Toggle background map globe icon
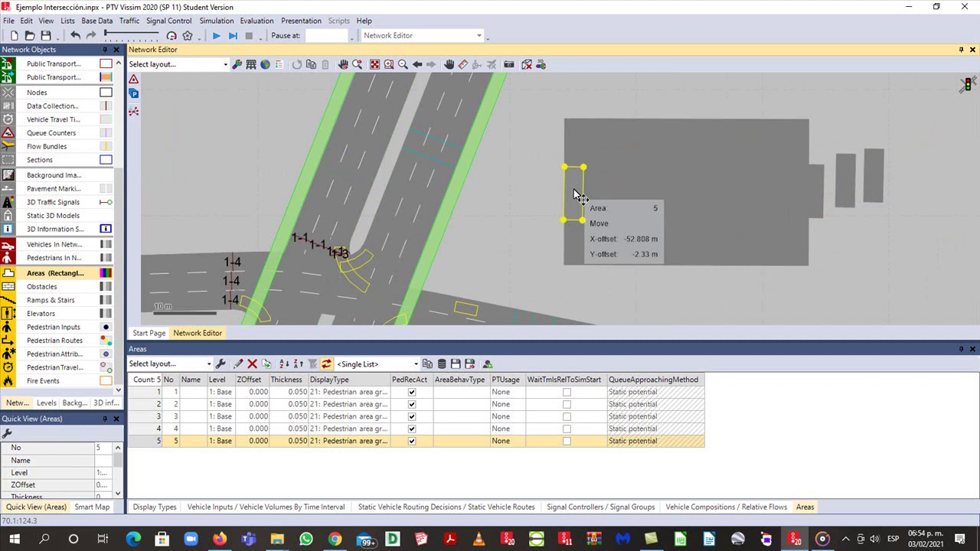The height and width of the screenshot is (551, 980). click(x=265, y=64)
